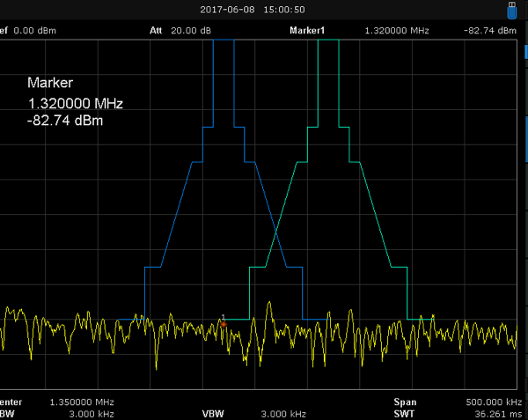Click the red marker 1 on the trace
Screen dimensions: 528x420
click(224, 324)
